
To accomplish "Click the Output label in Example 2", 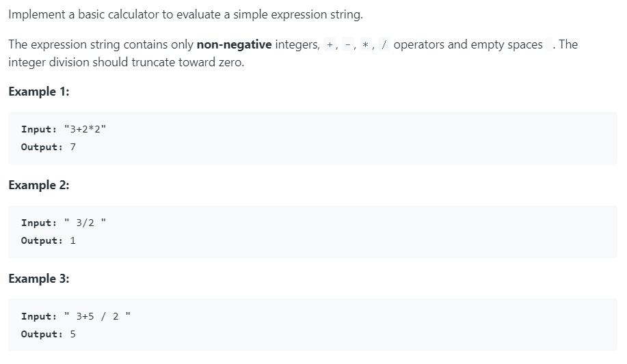I will click(42, 240).
